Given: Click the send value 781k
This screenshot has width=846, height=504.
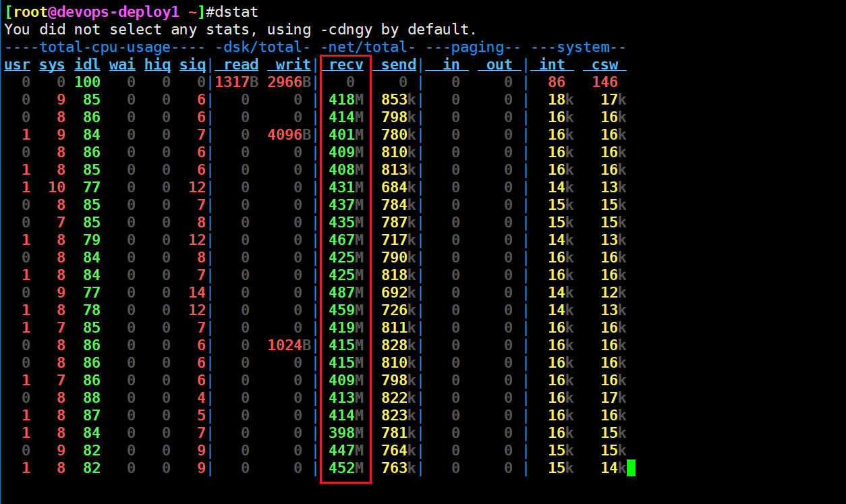Looking at the screenshot, I should coord(399,433).
